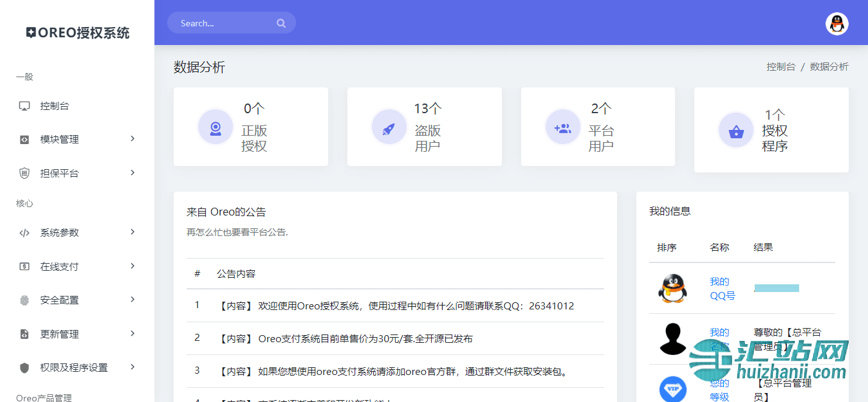Expand the 模块管理 submenu arrow
The height and width of the screenshot is (402, 868).
[133, 138]
